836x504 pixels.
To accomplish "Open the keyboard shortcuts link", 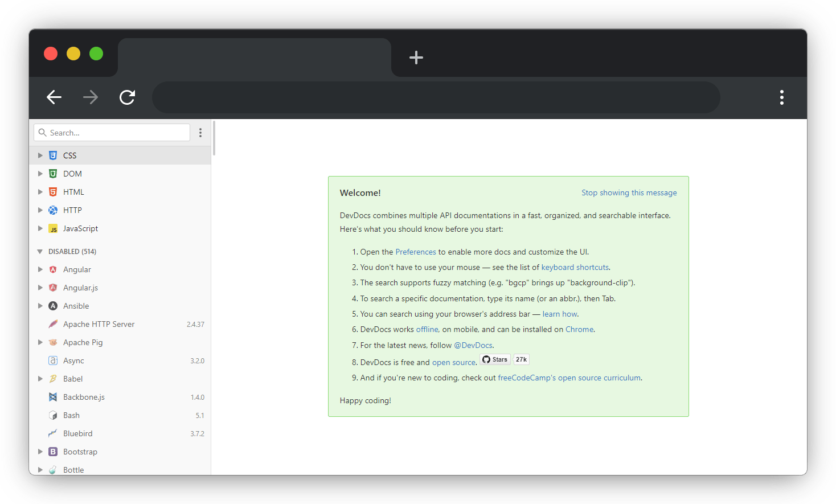I will [575, 267].
